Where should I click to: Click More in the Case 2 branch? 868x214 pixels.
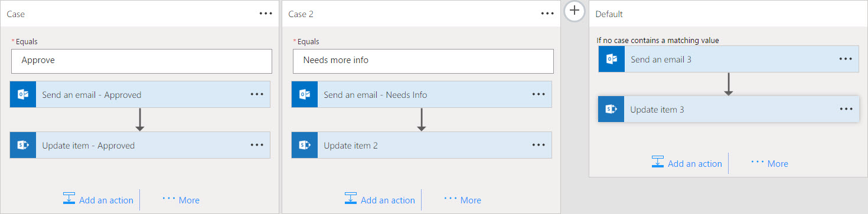[x=462, y=200]
